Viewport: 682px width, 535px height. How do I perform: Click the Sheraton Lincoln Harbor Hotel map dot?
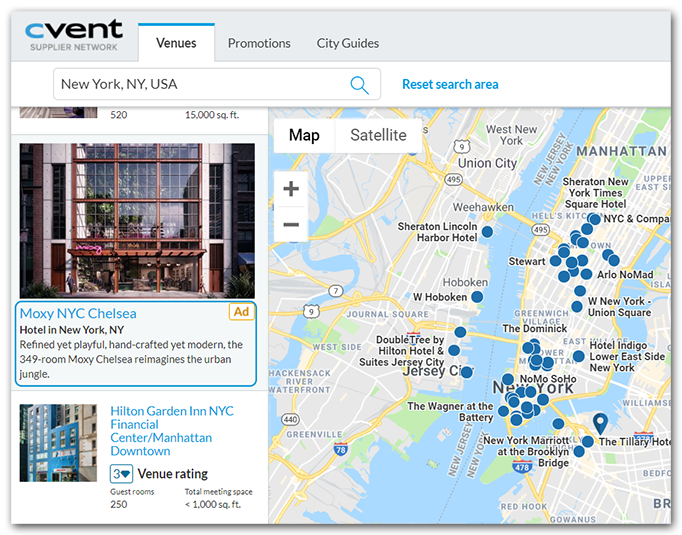coord(487,232)
